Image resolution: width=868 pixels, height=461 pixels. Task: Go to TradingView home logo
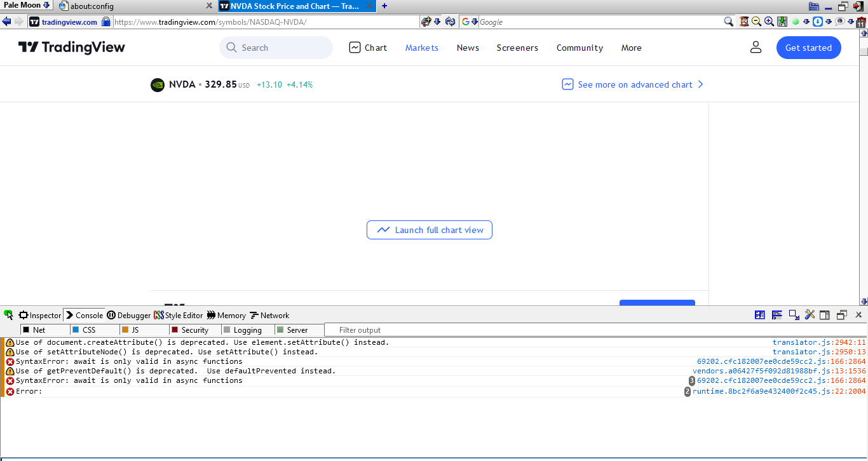pyautogui.click(x=72, y=48)
